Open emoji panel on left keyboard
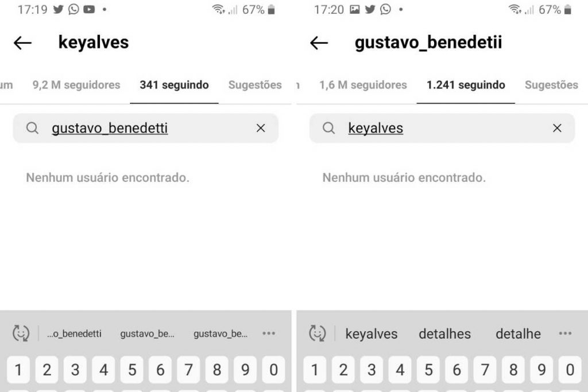The width and height of the screenshot is (588, 392). point(21,333)
